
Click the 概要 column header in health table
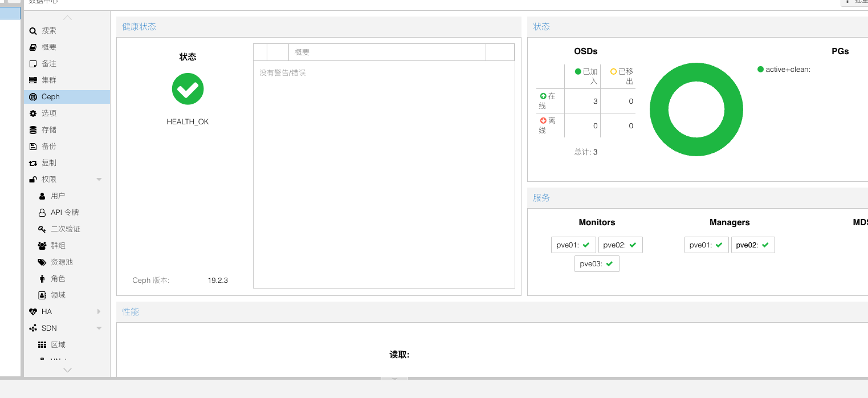pos(386,52)
